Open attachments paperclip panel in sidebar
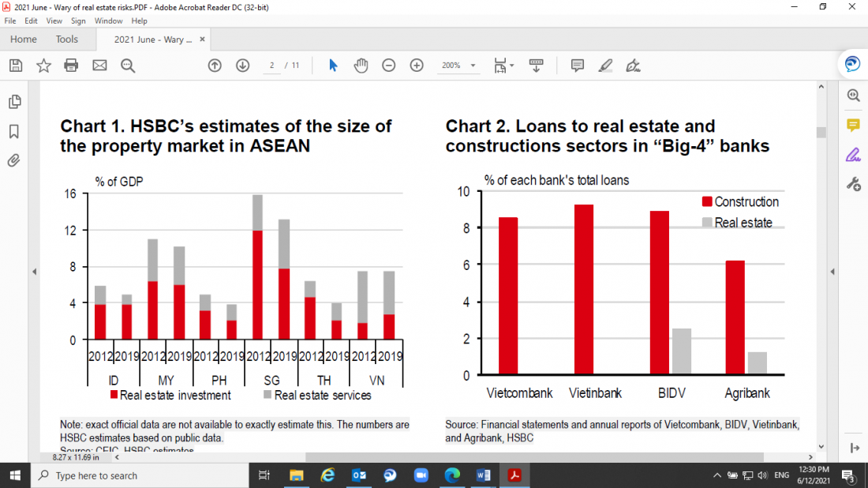Image resolution: width=868 pixels, height=488 pixels. (13, 160)
